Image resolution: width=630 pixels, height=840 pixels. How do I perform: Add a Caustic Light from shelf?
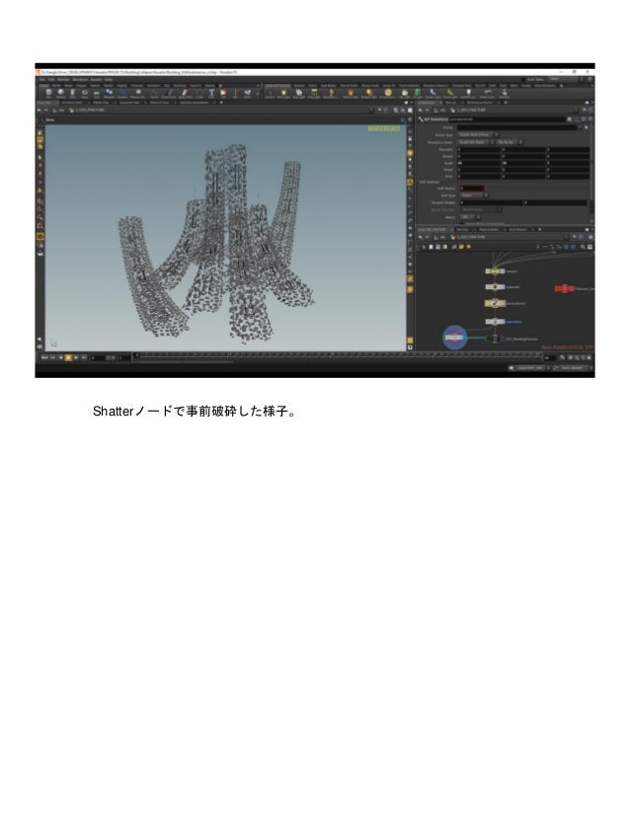point(433,93)
